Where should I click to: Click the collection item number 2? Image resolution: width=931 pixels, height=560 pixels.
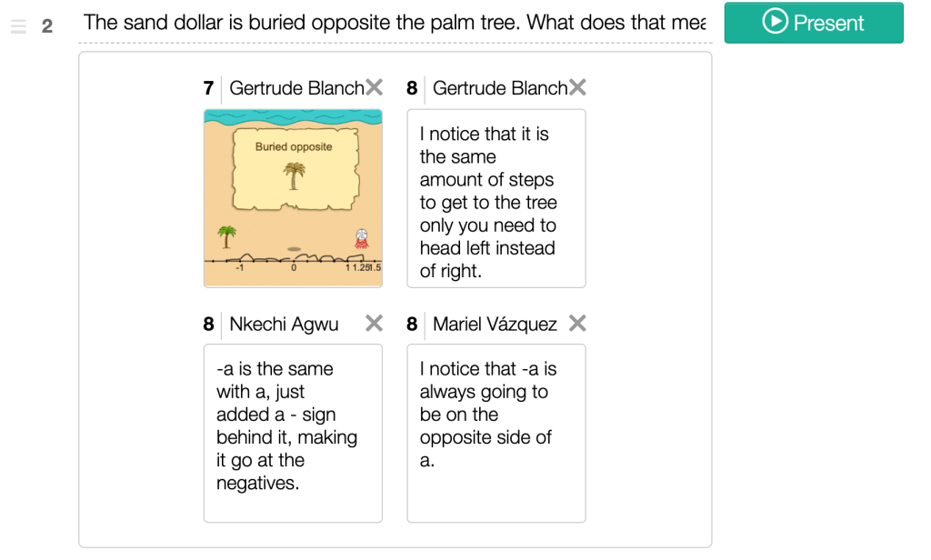47,26
